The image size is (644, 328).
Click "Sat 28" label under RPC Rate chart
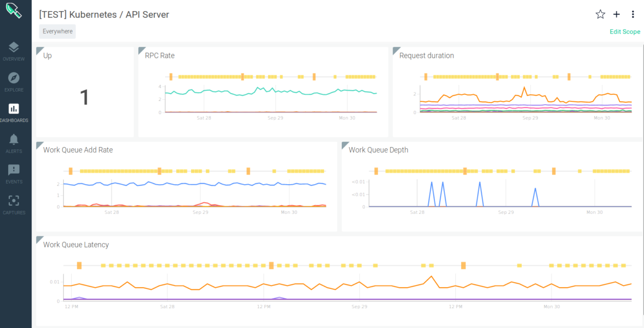[204, 118]
